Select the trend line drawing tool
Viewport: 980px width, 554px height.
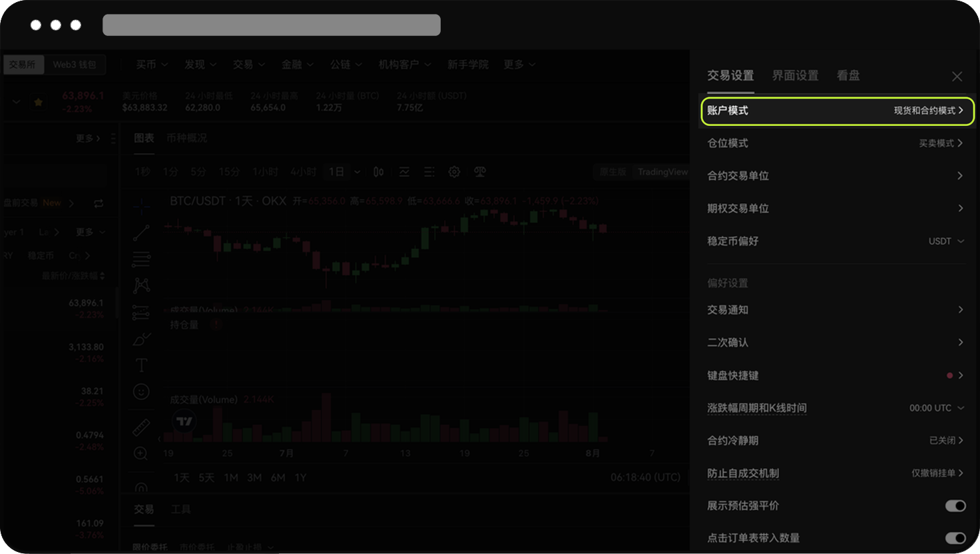[x=141, y=232]
